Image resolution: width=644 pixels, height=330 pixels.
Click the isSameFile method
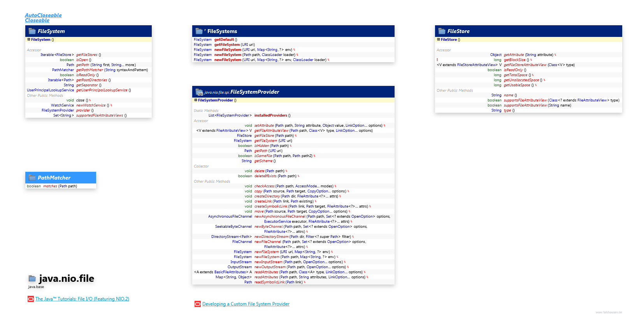(x=263, y=156)
